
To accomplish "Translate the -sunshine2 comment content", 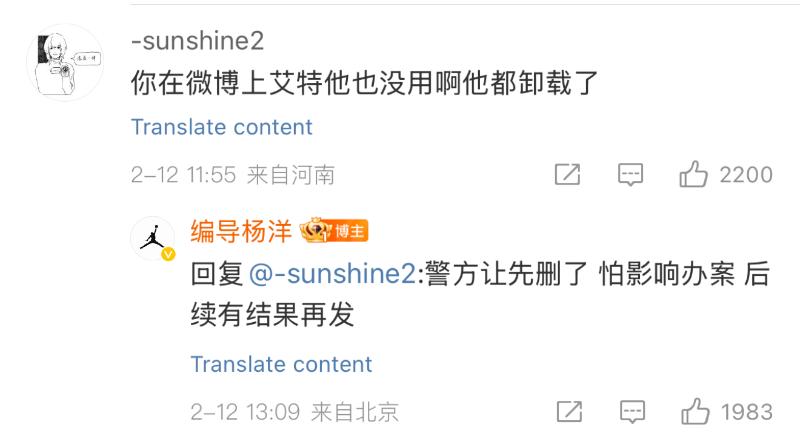I will pos(221,127).
